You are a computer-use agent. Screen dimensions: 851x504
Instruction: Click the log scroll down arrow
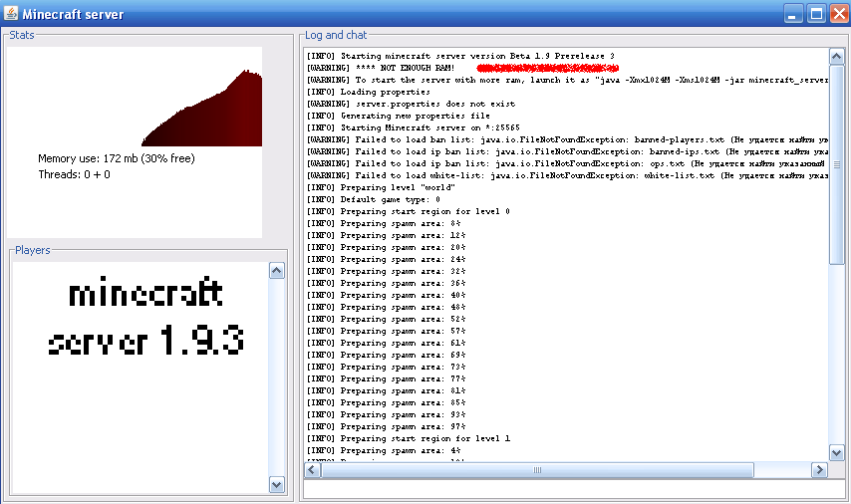(836, 452)
